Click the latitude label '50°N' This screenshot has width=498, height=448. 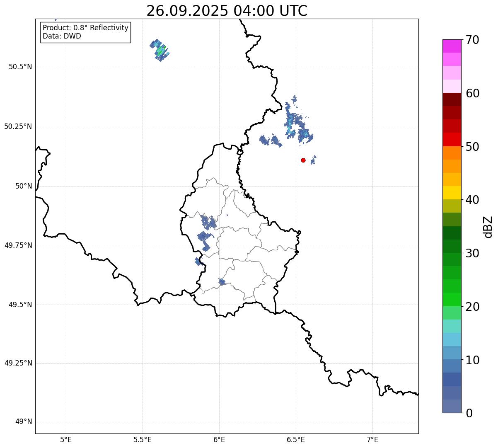(x=24, y=186)
